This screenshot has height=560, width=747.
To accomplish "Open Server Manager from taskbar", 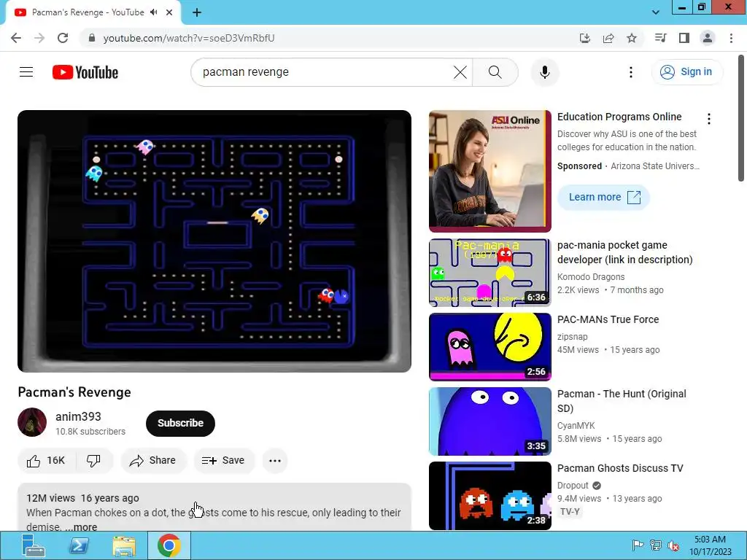I will tap(34, 545).
